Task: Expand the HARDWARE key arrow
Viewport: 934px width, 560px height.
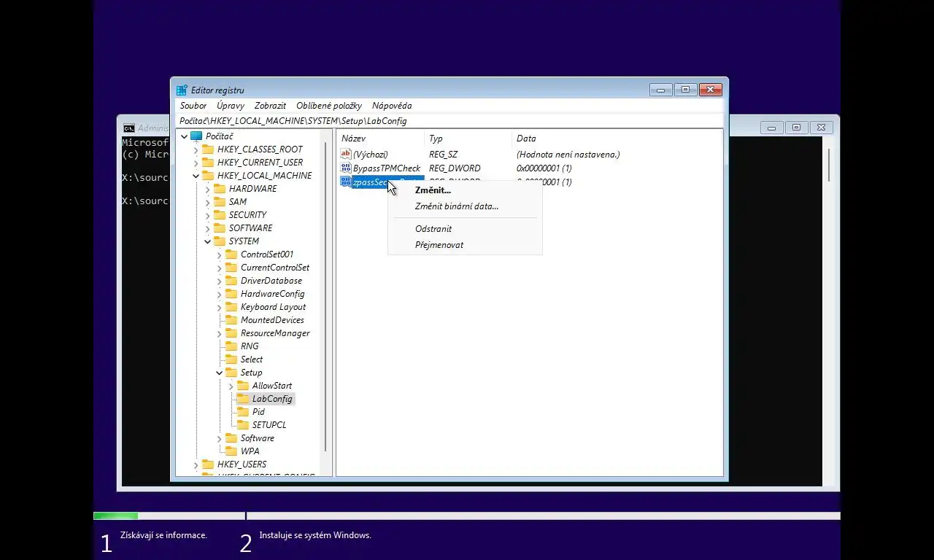Action: point(208,189)
